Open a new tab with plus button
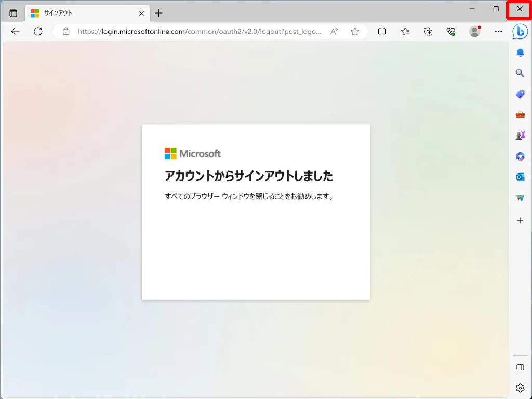The image size is (532, 399). click(158, 13)
